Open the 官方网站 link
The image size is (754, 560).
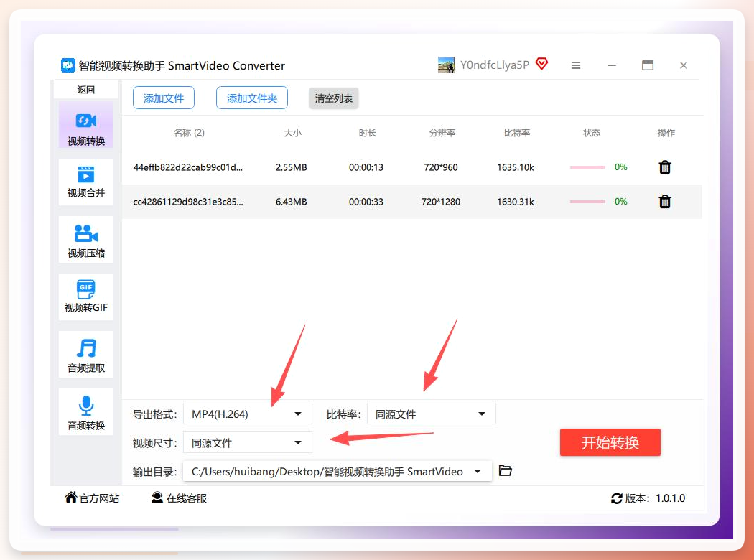coord(92,498)
